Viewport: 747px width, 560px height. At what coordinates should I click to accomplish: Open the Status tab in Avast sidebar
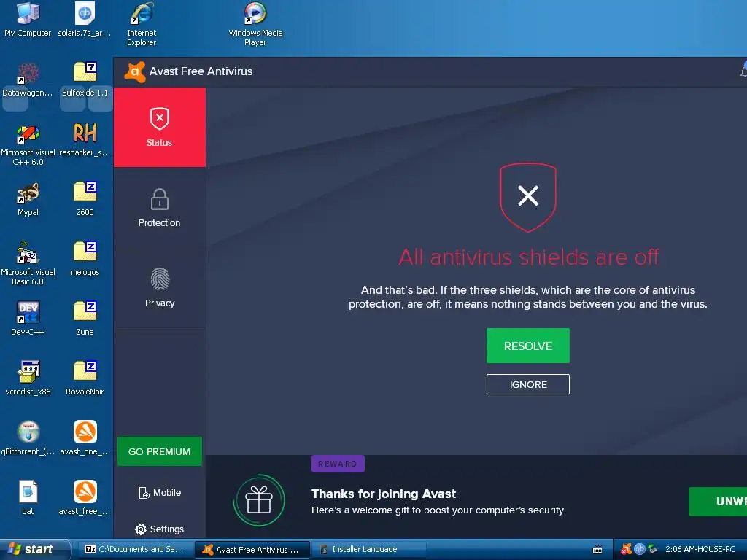(160, 127)
